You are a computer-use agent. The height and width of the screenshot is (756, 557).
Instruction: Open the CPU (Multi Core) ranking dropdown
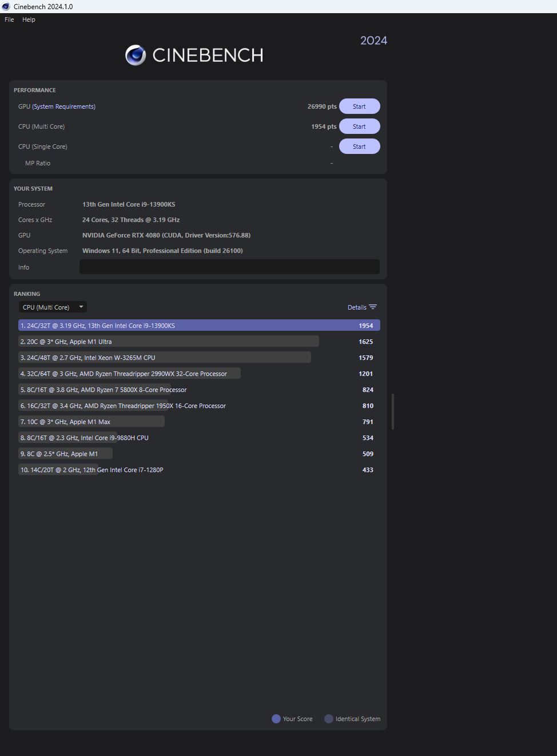[53, 307]
